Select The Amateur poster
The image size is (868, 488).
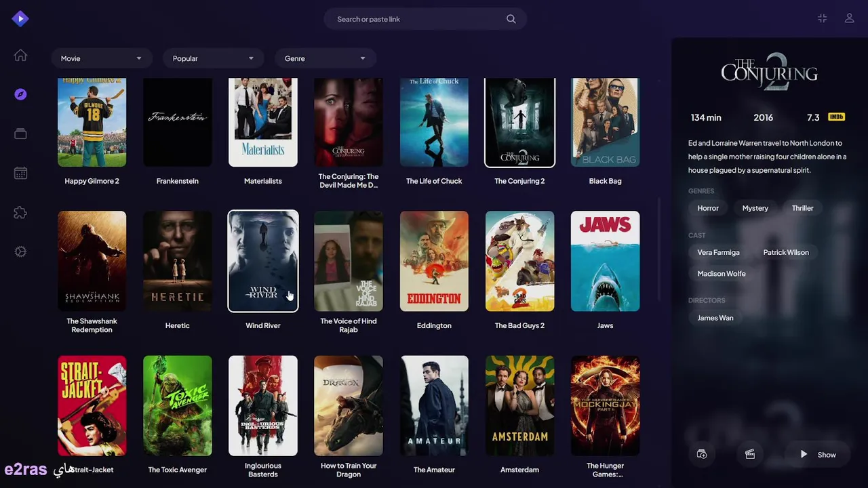(x=434, y=405)
